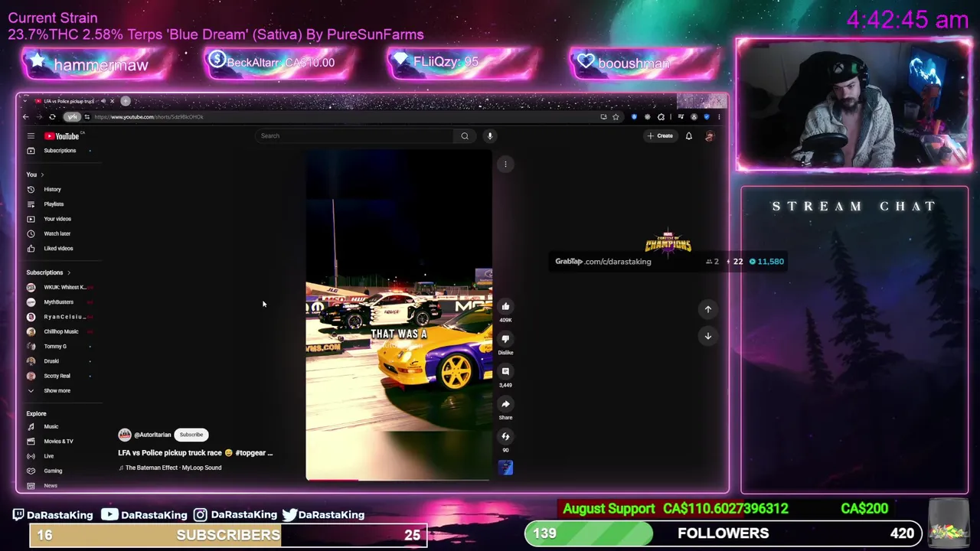This screenshot has height=551, width=980.
Task: Open the blue shield extension icon
Action: point(634,117)
